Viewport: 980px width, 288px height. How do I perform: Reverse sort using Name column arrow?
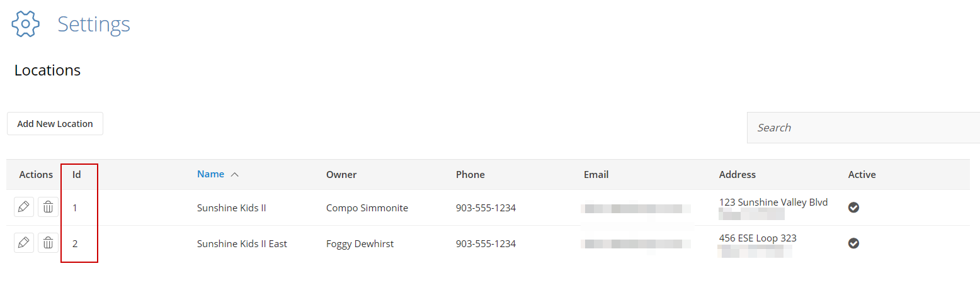[x=235, y=175]
